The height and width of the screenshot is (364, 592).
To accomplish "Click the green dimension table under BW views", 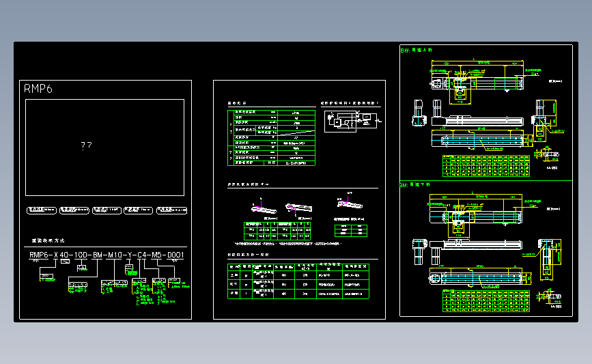I will 486,166.
